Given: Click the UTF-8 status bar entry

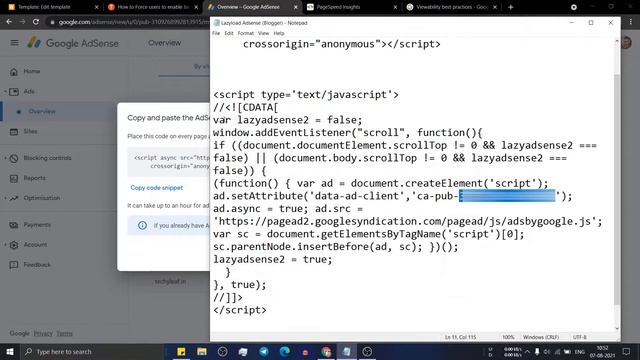Looking at the screenshot, I should tap(580, 337).
